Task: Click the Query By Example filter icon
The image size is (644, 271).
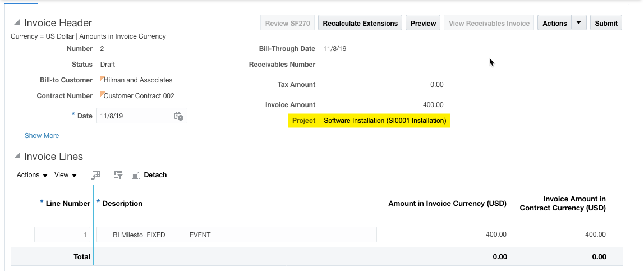Action: click(118, 175)
